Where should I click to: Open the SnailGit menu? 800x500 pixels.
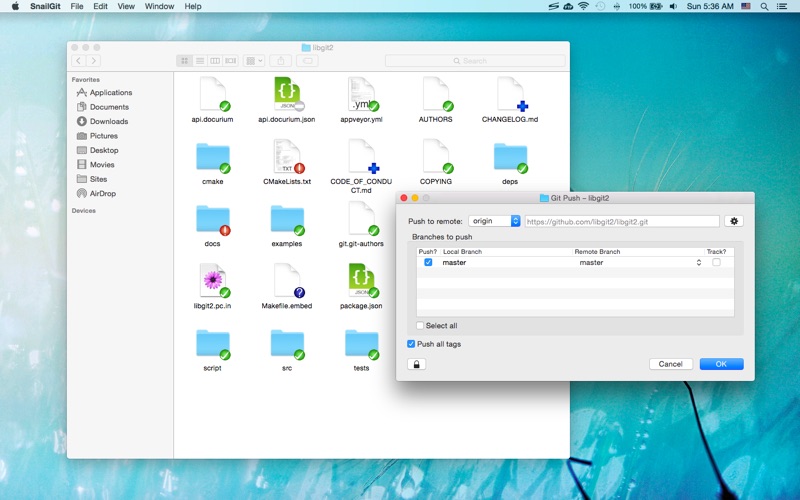[45, 6]
